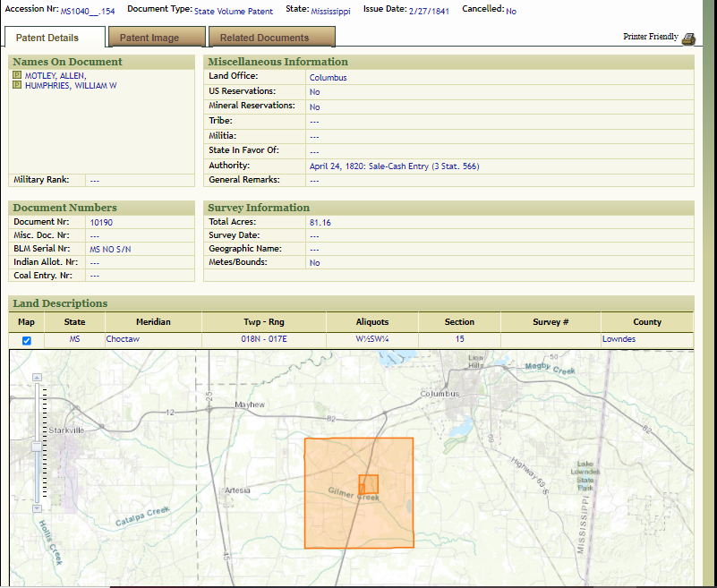Open the HUMPHRIES, WILLIAM W name link
The width and height of the screenshot is (717, 588).
[71, 86]
